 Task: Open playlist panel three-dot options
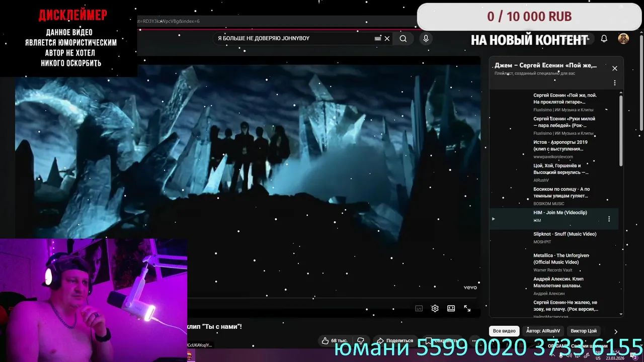pos(614,83)
